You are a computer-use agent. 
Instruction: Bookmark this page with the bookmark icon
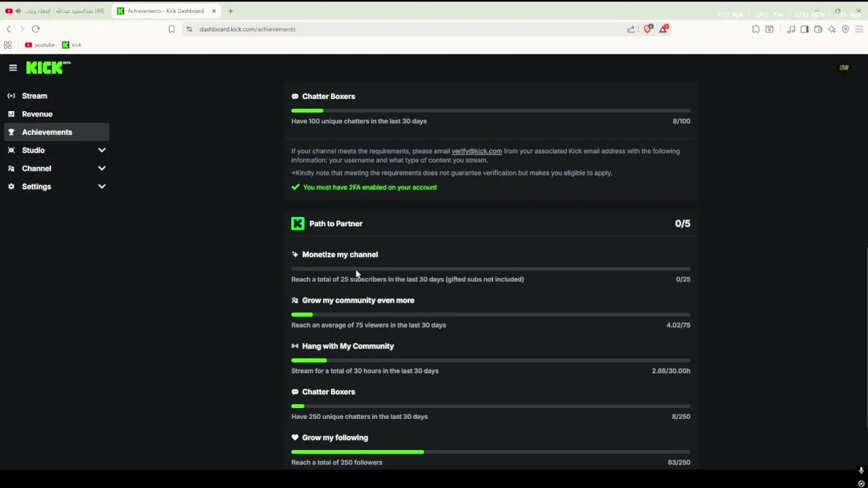172,29
